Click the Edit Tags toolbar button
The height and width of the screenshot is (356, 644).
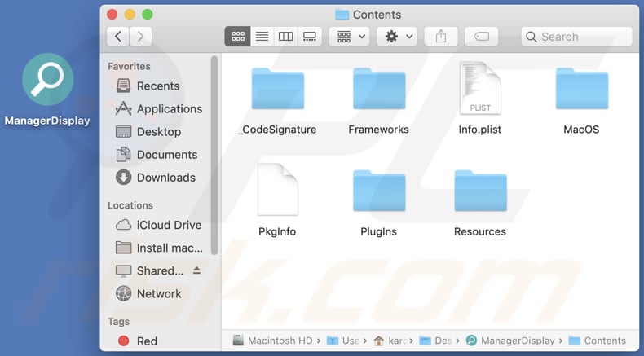[x=481, y=37]
